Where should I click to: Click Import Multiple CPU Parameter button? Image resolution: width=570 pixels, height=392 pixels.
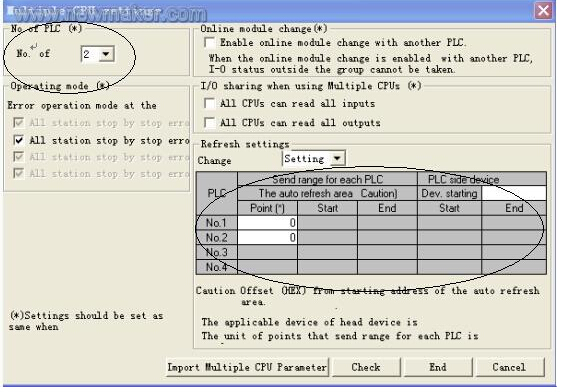tap(247, 367)
